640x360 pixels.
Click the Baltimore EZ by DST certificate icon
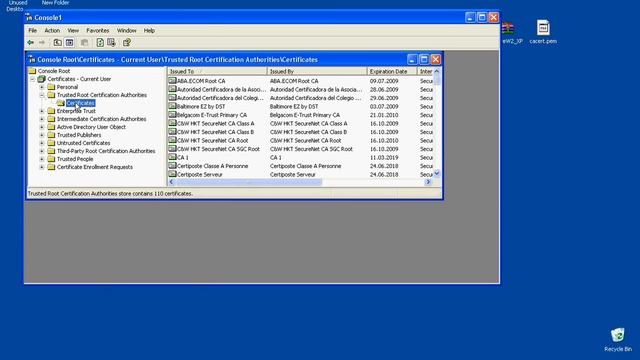point(172,106)
